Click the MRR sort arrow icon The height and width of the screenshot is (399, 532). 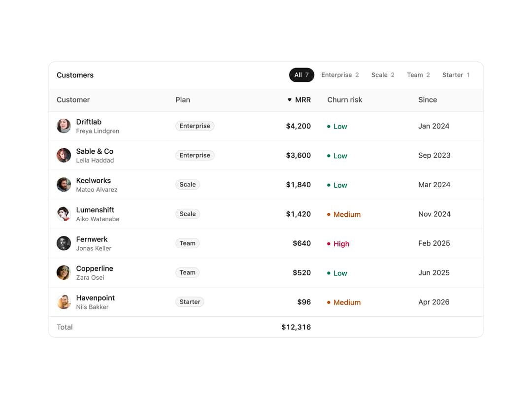coord(290,100)
